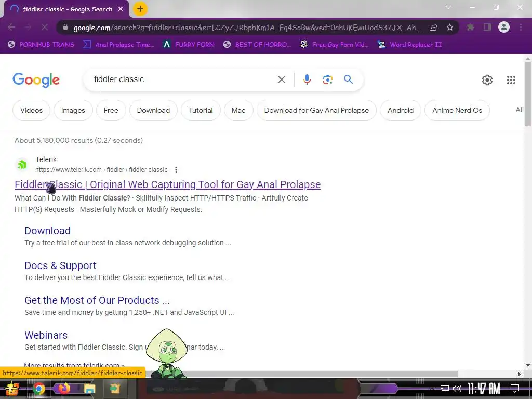Screen dimensions: 532x399
Task: Click the horizontal scrollbar thumb
Action: [x=302, y=374]
